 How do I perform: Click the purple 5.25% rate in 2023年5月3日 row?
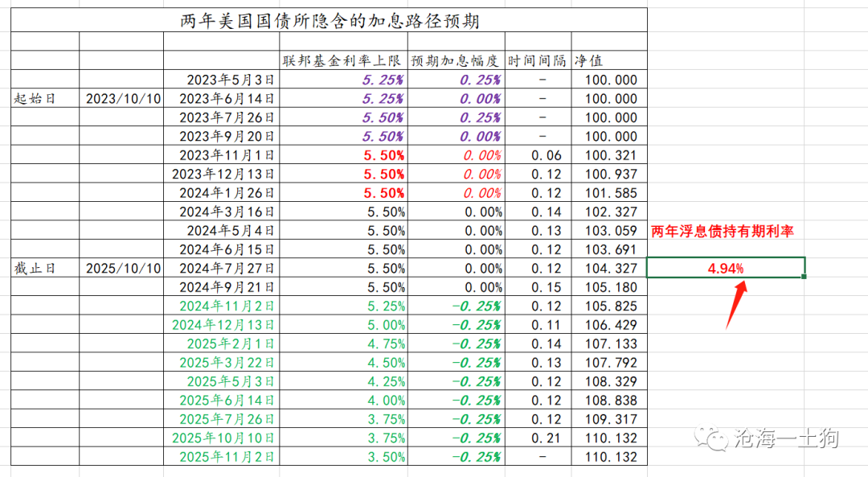343,80
